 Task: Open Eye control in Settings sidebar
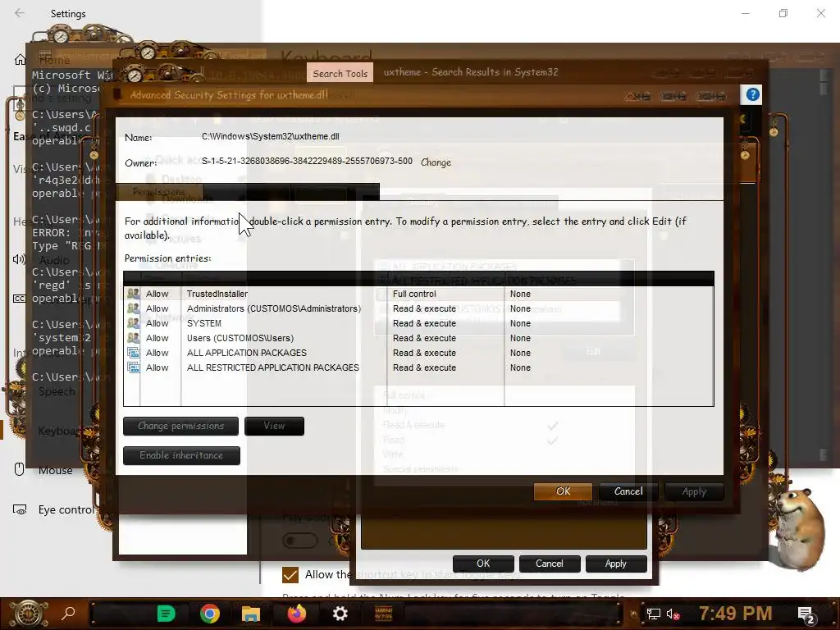tap(66, 509)
